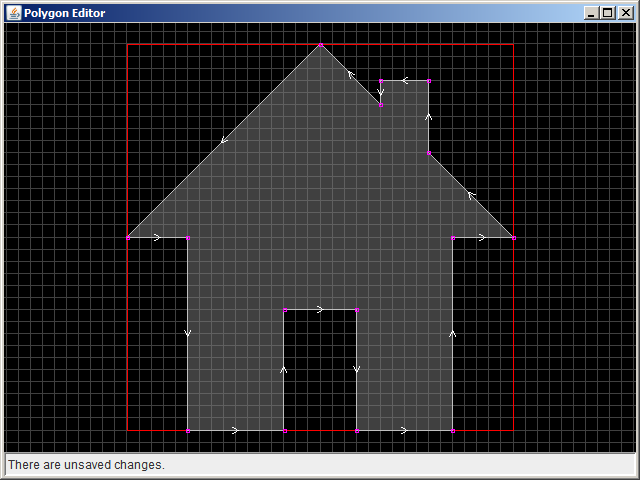Click the door's top-left vertex
The image size is (640, 480).
[x=285, y=310]
